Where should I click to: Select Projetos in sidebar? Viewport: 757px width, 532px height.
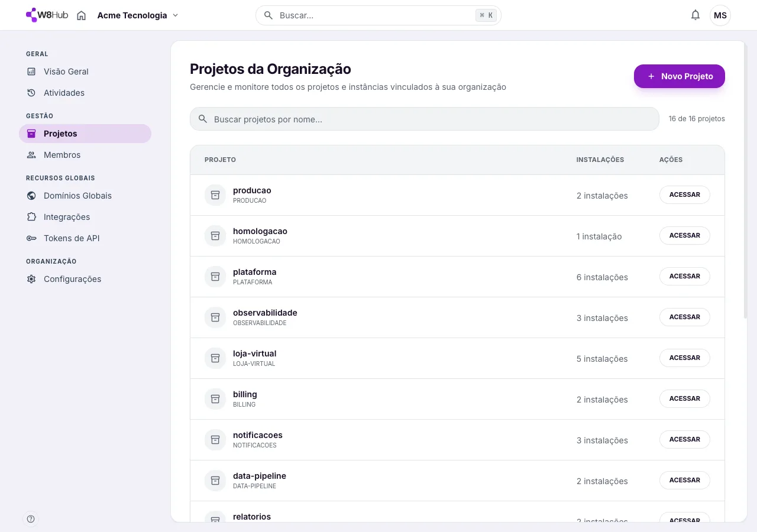[x=85, y=134]
